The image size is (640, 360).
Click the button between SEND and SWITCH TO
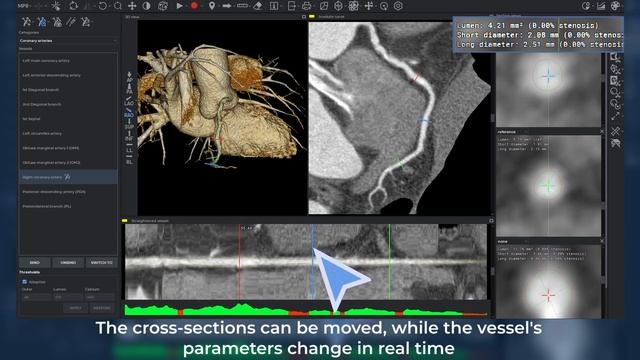[x=68, y=262]
